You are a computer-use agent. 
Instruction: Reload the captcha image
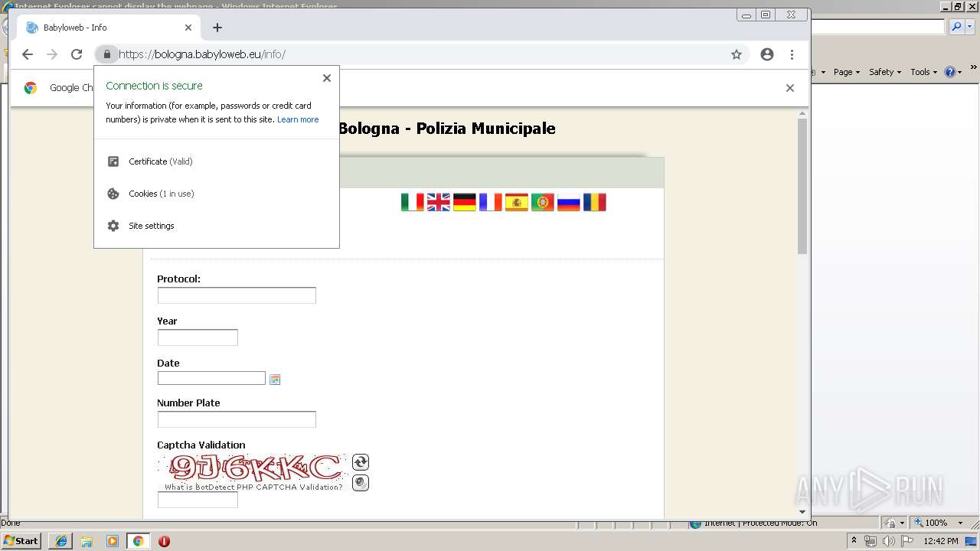pos(361,462)
